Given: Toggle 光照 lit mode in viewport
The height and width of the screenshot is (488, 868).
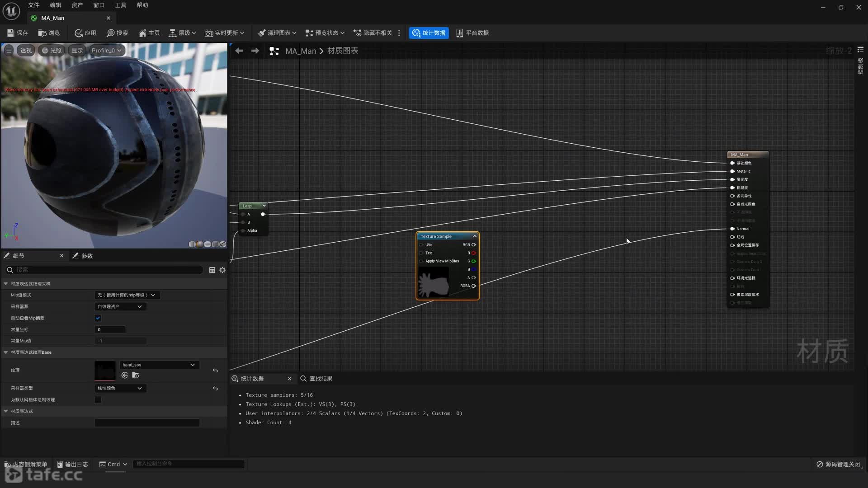Looking at the screenshot, I should [x=52, y=50].
